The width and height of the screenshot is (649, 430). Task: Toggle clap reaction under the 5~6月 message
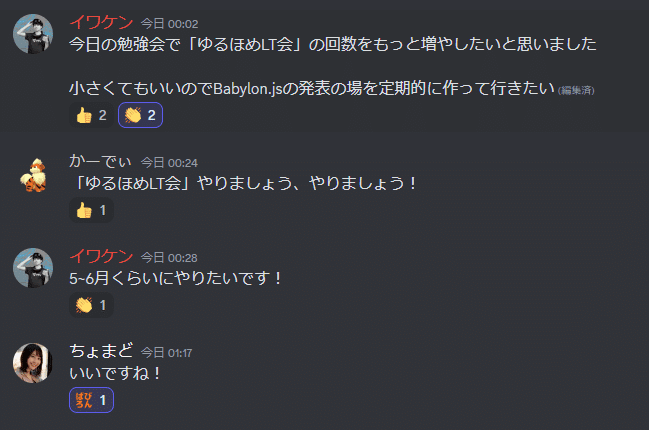coord(91,305)
